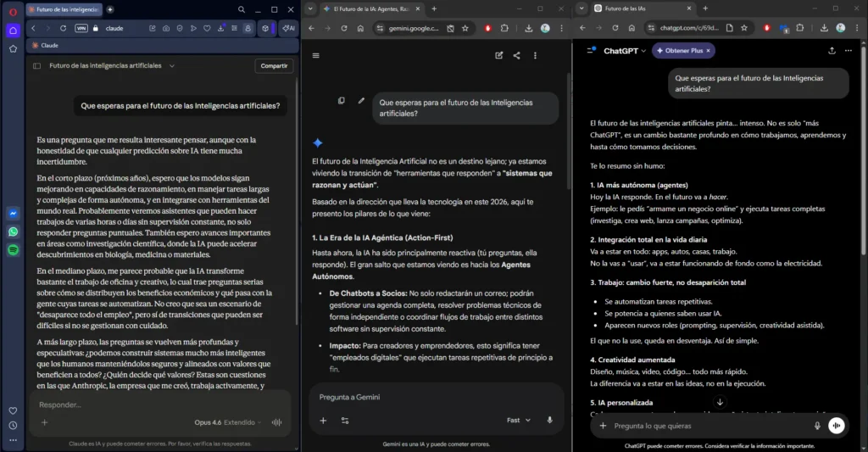Image resolution: width=868 pixels, height=452 pixels.
Task: Start Claude voice mode waveform icon
Action: pos(277,422)
